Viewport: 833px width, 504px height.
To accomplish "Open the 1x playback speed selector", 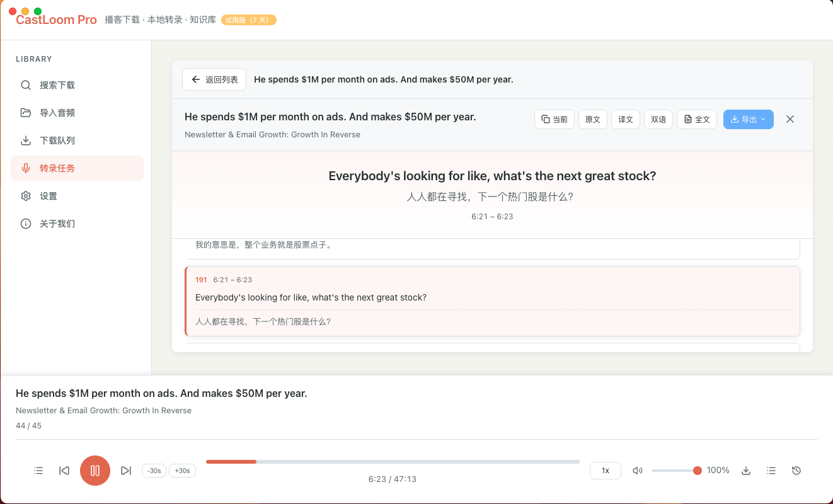I will 606,471.
